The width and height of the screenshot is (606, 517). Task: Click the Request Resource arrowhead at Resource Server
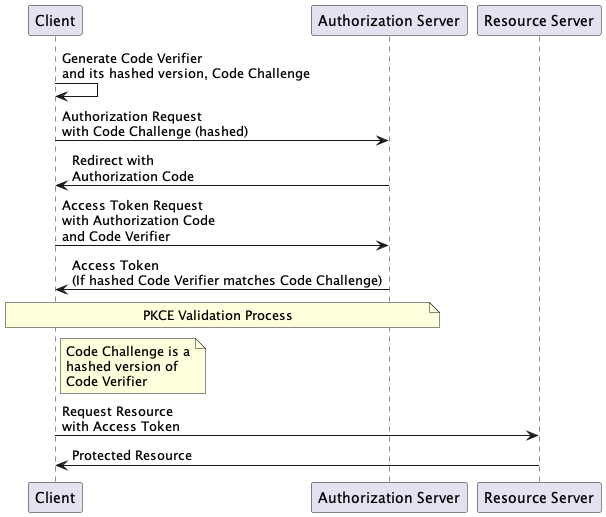click(x=533, y=435)
